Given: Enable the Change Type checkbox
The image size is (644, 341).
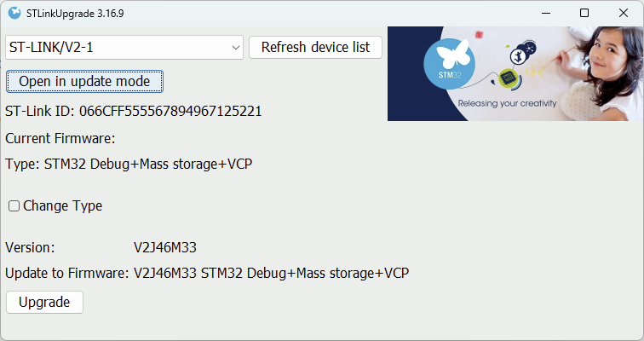Looking at the screenshot, I should (x=14, y=206).
